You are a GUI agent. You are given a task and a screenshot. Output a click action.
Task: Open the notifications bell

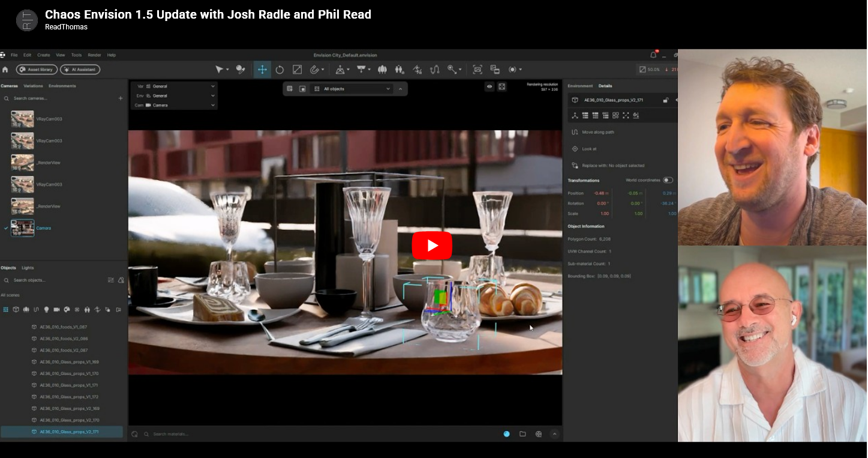tap(653, 55)
